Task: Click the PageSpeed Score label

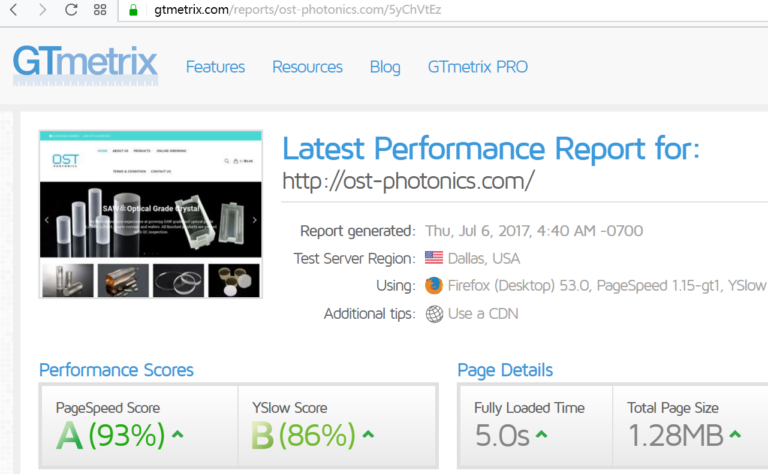Action: [x=108, y=408]
